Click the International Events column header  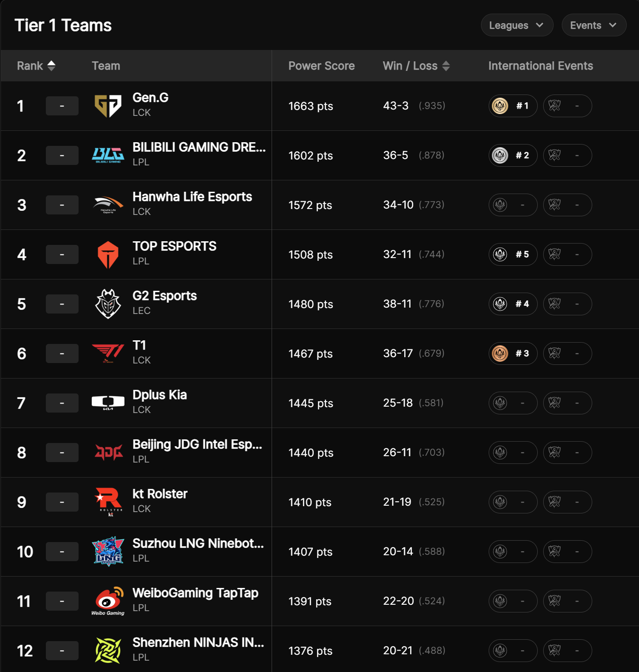[x=540, y=66]
